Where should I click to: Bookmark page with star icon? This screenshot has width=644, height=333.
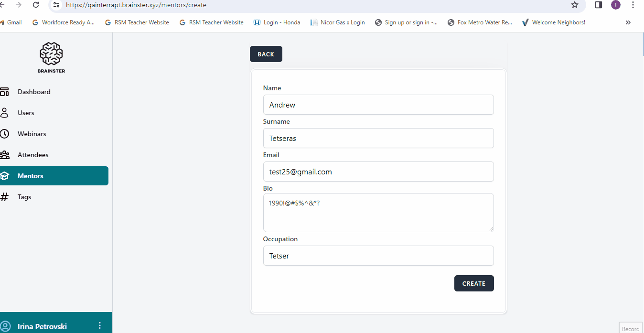coord(574,5)
